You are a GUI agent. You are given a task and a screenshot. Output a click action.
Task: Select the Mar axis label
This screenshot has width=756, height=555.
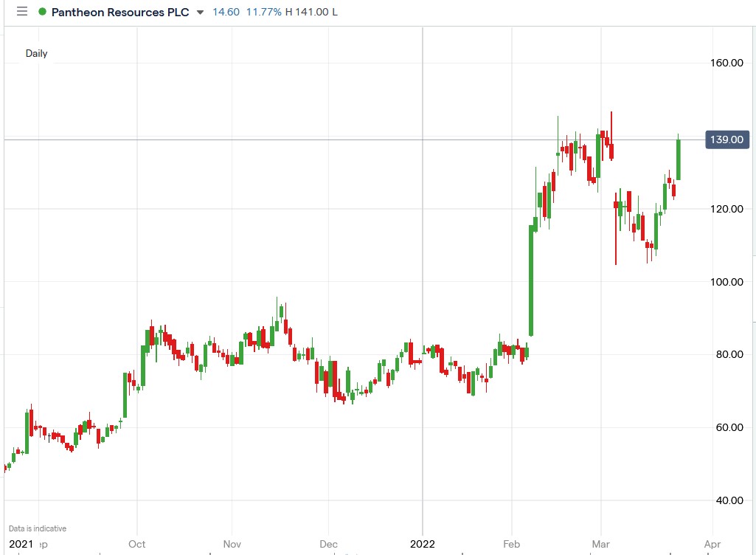pos(600,544)
